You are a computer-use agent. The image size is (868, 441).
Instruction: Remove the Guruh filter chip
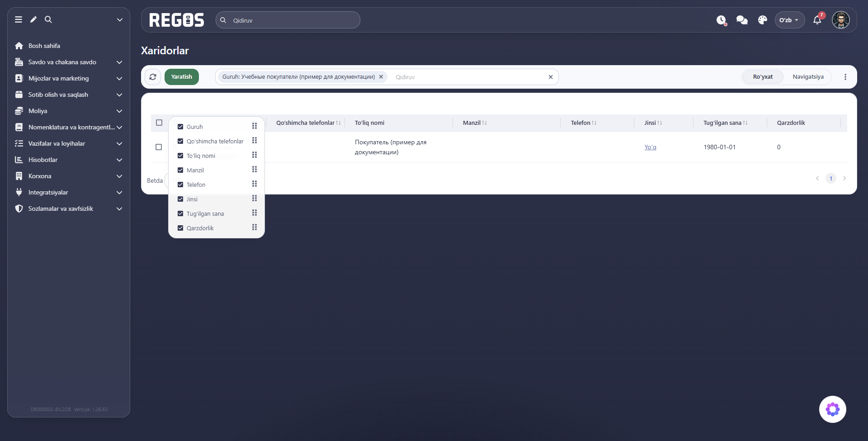[x=381, y=77]
